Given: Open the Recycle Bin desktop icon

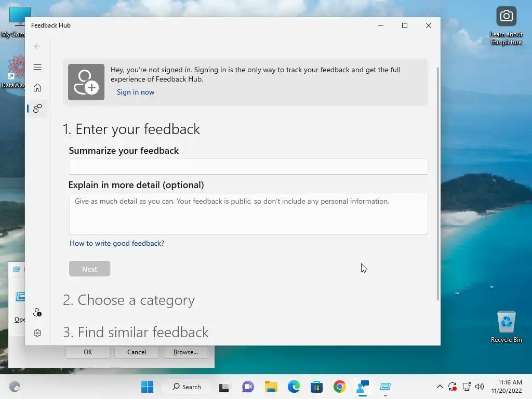Looking at the screenshot, I should 507,327.
